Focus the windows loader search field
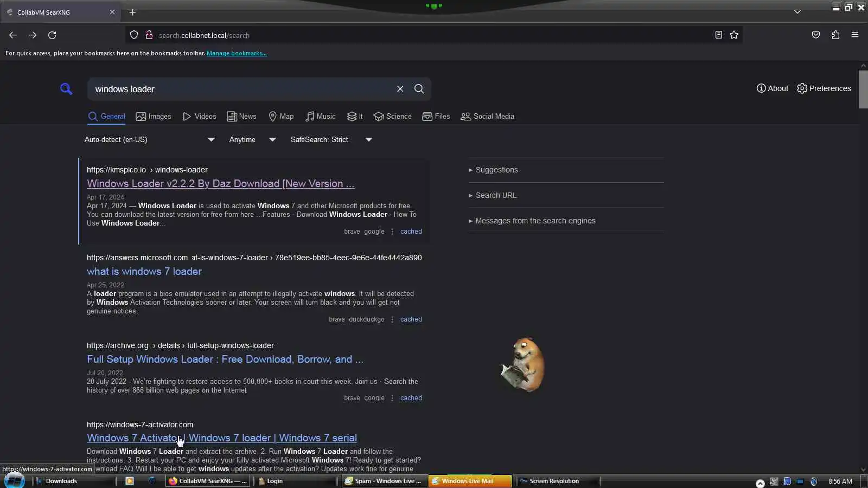Screen dimensions: 868x488 241,89
